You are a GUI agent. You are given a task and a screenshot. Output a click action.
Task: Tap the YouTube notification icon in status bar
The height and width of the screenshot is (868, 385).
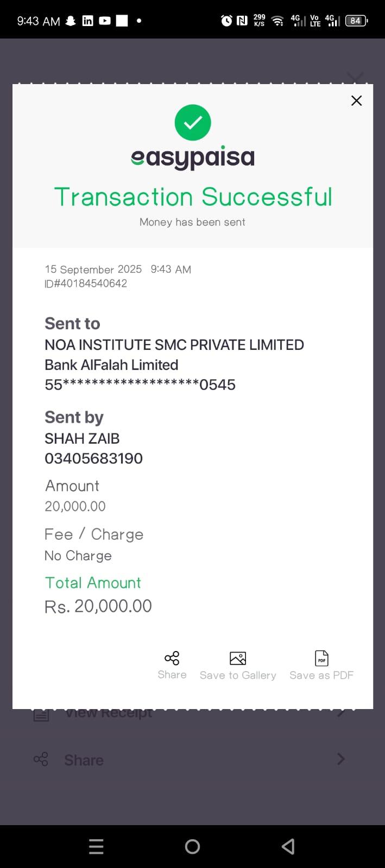[x=105, y=21]
